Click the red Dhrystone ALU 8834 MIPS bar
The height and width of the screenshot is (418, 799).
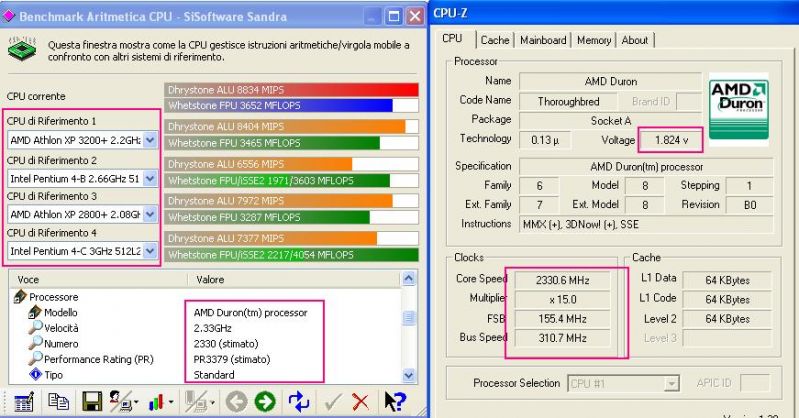[291, 90]
